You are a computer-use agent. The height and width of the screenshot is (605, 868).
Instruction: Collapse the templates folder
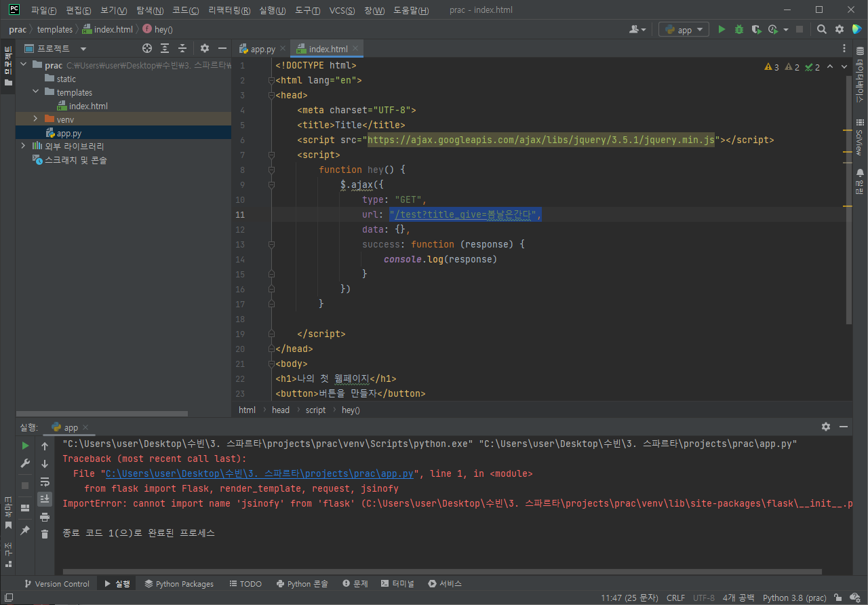pos(36,92)
